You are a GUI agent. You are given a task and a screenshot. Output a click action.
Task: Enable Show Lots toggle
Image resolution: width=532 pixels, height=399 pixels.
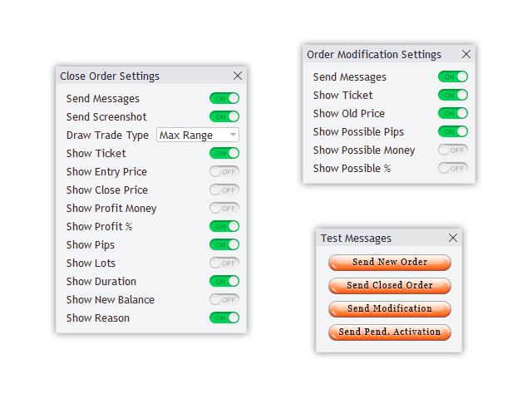click(224, 263)
